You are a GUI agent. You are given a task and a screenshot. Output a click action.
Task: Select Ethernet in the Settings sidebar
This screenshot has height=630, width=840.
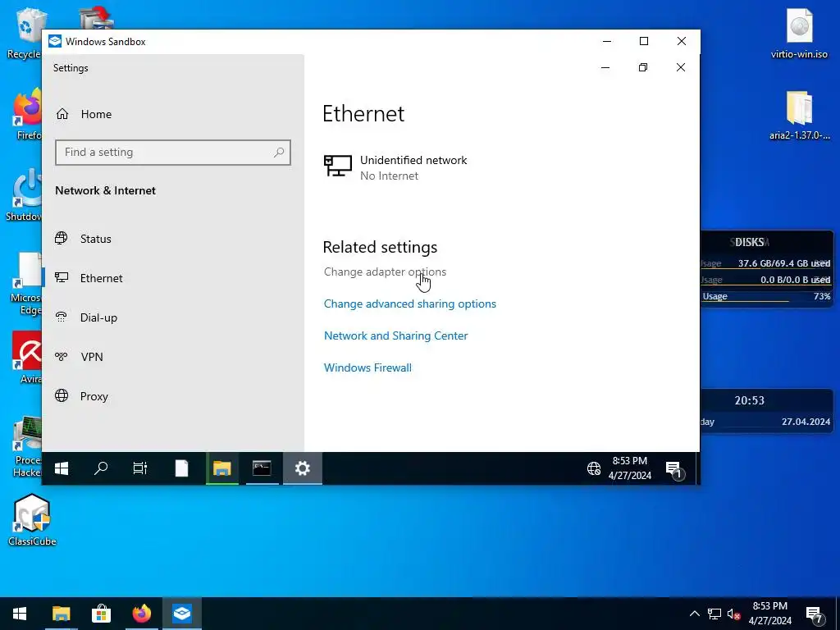pos(89,278)
